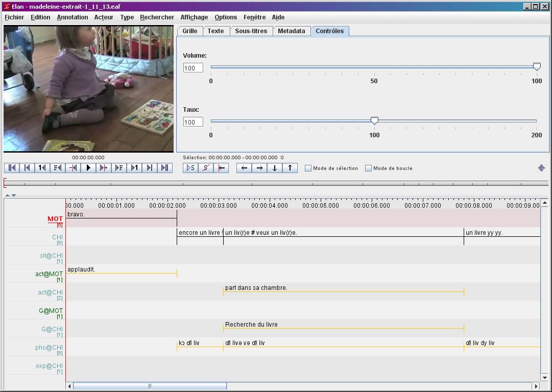Image resolution: width=552 pixels, height=392 pixels.
Task: Click the Volume slider handle
Action: (537, 67)
